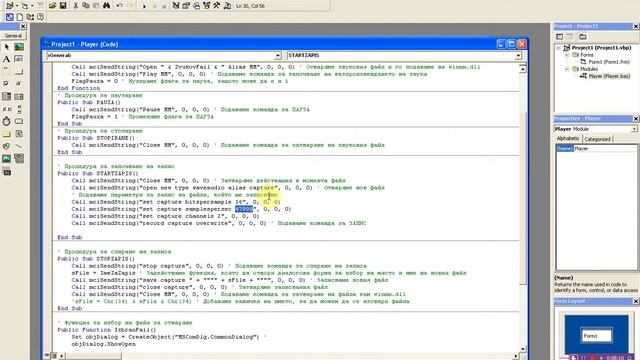Open Data View Window from the toolbar
This screenshot has height=360, width=640.
[x=227, y=6]
